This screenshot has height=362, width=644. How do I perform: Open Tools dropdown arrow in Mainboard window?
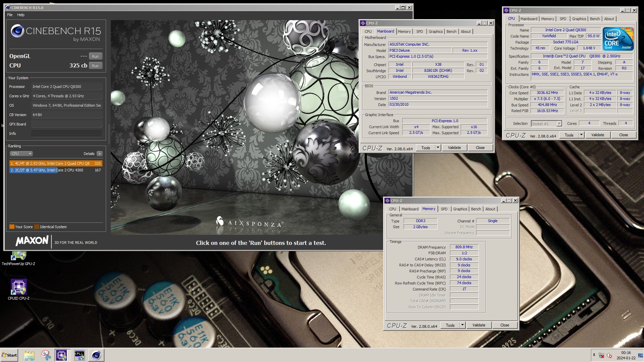coord(438,148)
